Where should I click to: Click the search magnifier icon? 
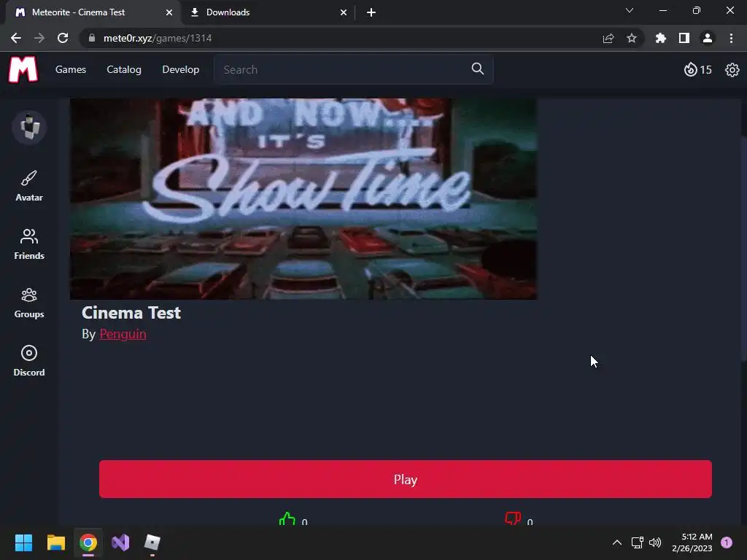[477, 69]
